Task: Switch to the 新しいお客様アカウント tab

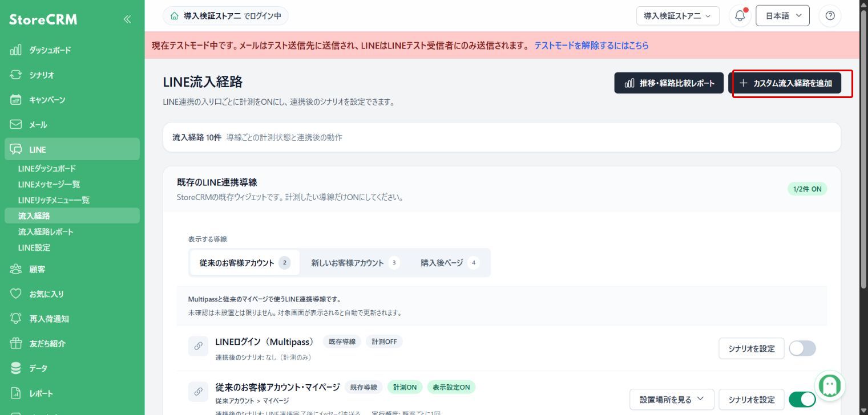Action: 355,263
